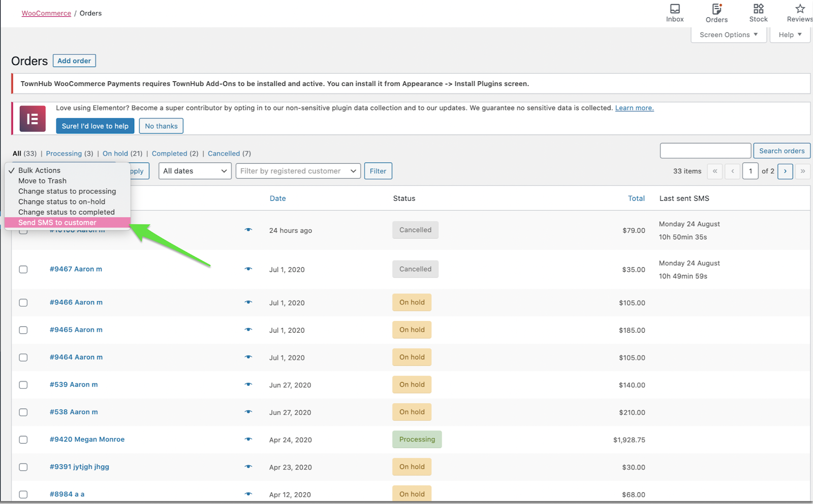Filter orders by Completed status

pyautogui.click(x=169, y=153)
